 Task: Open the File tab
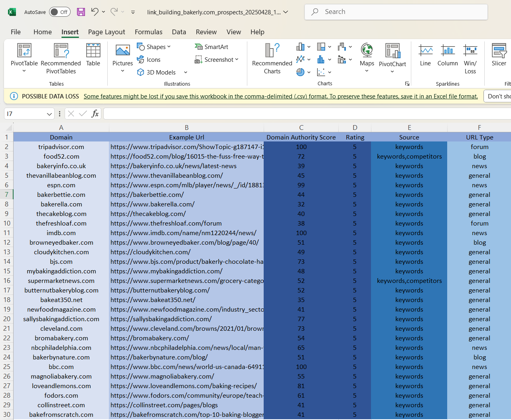[x=16, y=32]
